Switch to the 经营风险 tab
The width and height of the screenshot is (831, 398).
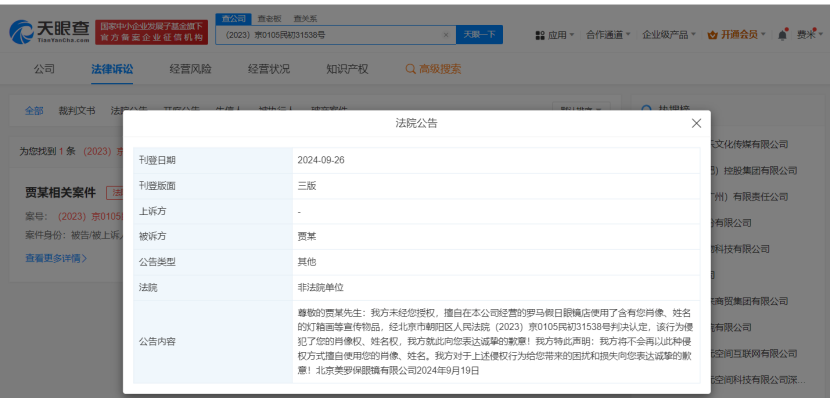click(191, 69)
